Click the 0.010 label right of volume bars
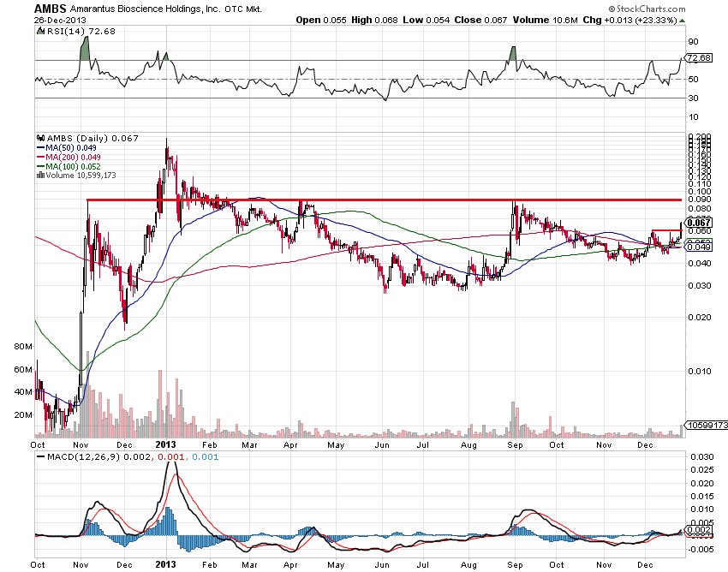This screenshot has width=728, height=572. 699,371
